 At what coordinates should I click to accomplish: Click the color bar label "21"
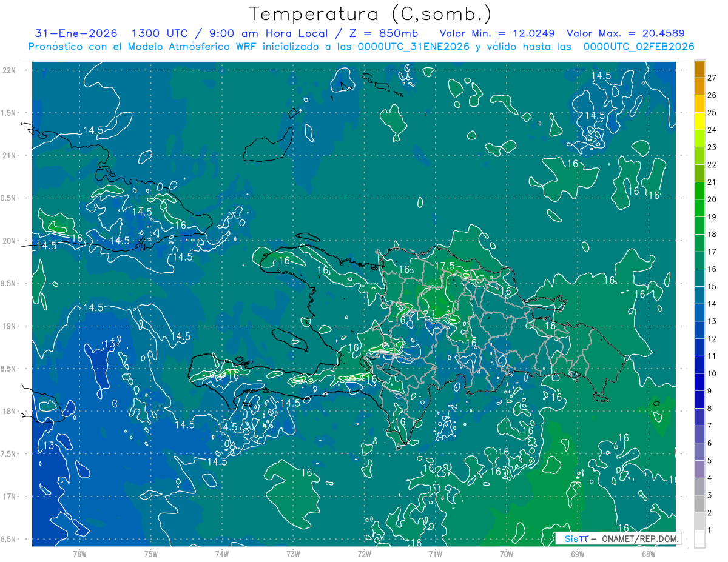point(712,182)
